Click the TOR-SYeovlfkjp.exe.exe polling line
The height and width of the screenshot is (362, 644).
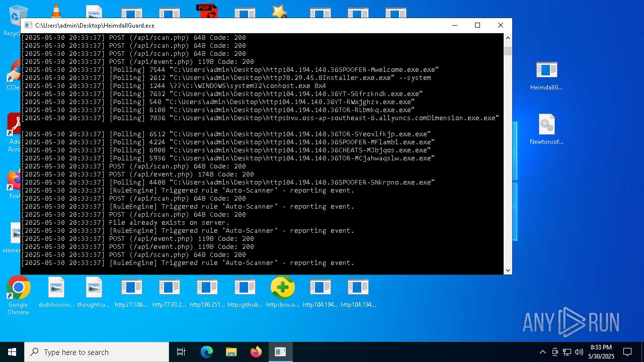[x=226, y=134]
